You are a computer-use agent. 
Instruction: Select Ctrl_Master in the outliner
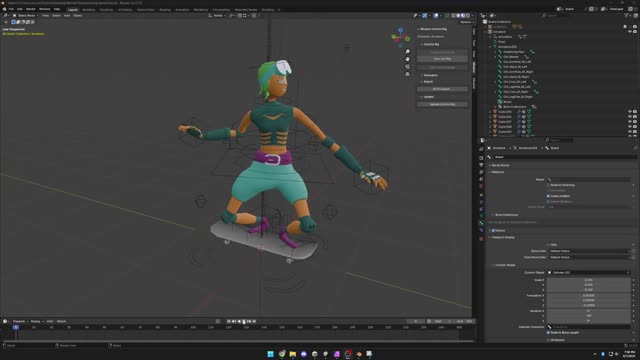coord(511,57)
